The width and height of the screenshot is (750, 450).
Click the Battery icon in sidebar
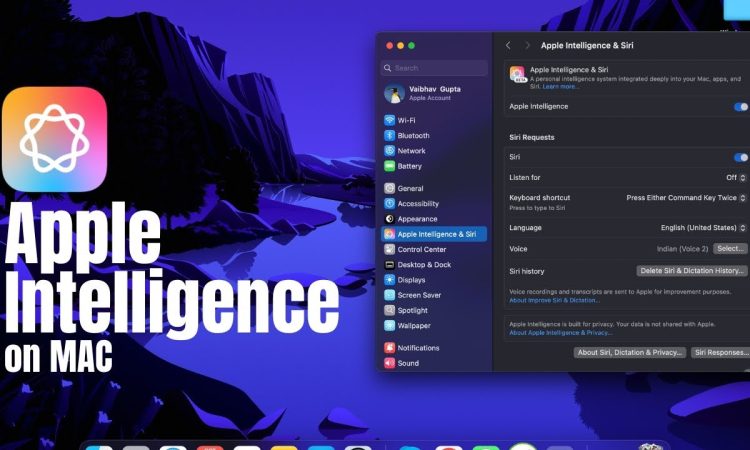pos(389,166)
